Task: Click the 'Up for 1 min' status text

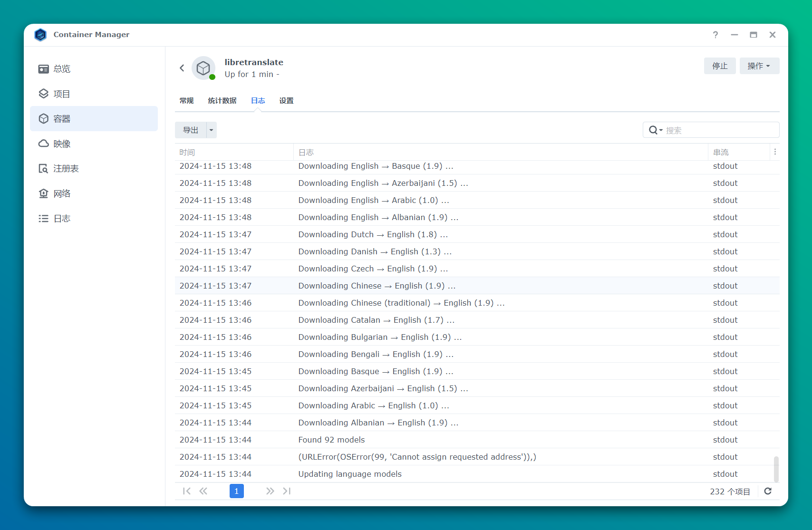Action: [252, 74]
